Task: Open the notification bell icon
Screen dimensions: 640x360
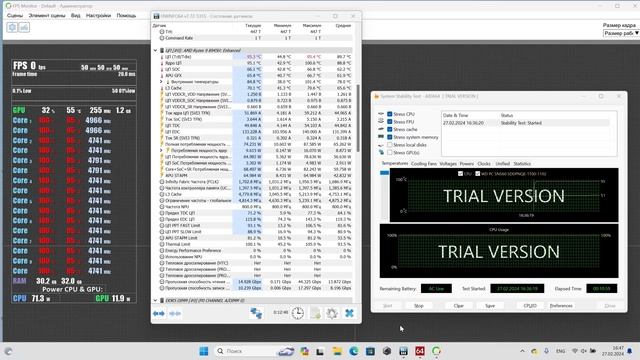Action: (x=630, y=351)
